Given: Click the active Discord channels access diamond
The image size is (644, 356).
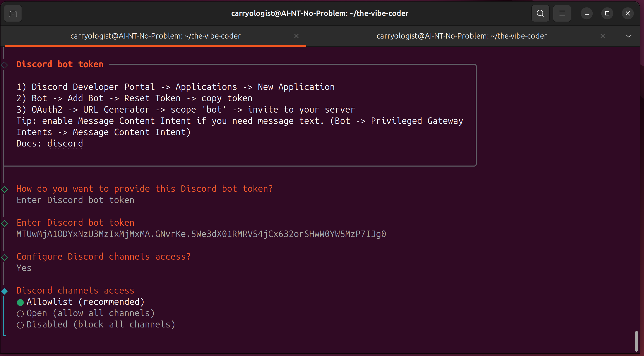Looking at the screenshot, I should [x=4, y=291].
